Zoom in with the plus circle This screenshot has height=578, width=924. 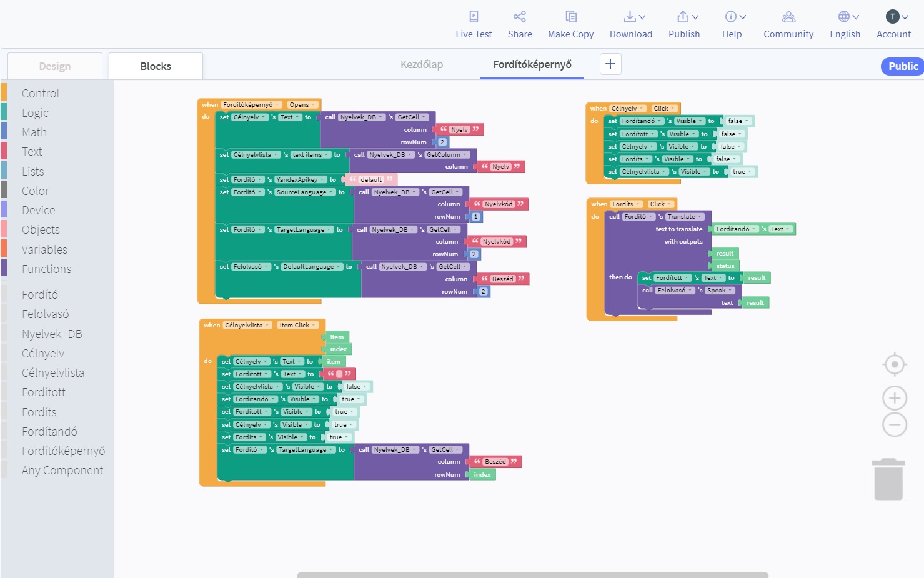895,398
